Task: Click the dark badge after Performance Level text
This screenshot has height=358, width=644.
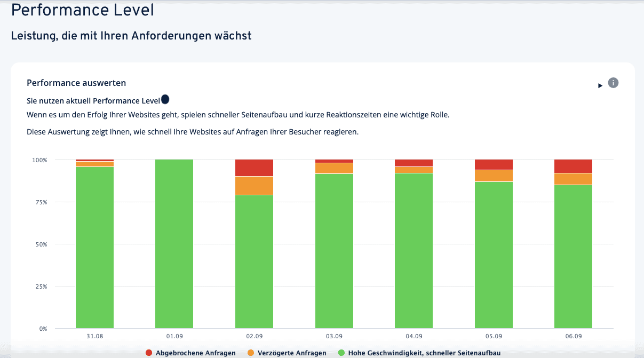Action: pyautogui.click(x=165, y=99)
